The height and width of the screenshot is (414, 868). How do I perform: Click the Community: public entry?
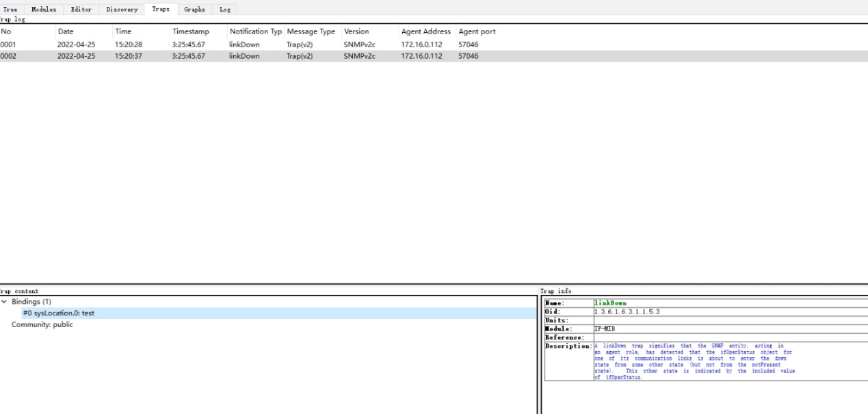[42, 324]
